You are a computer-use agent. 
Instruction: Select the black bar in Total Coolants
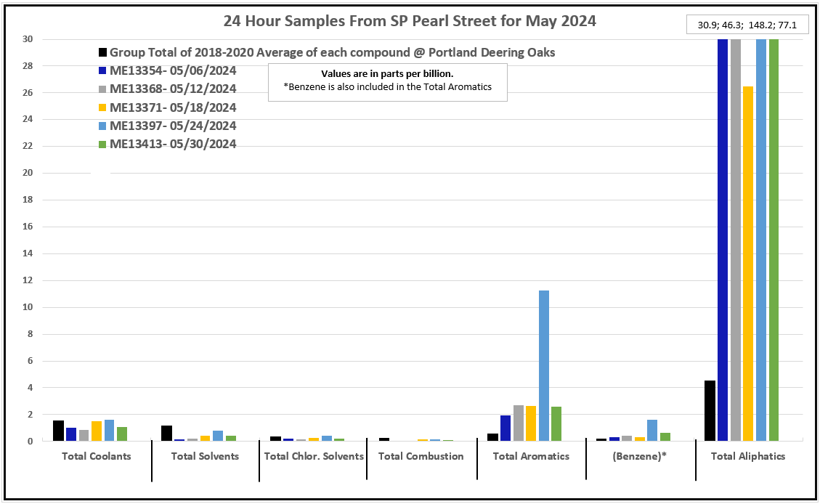coord(58,431)
